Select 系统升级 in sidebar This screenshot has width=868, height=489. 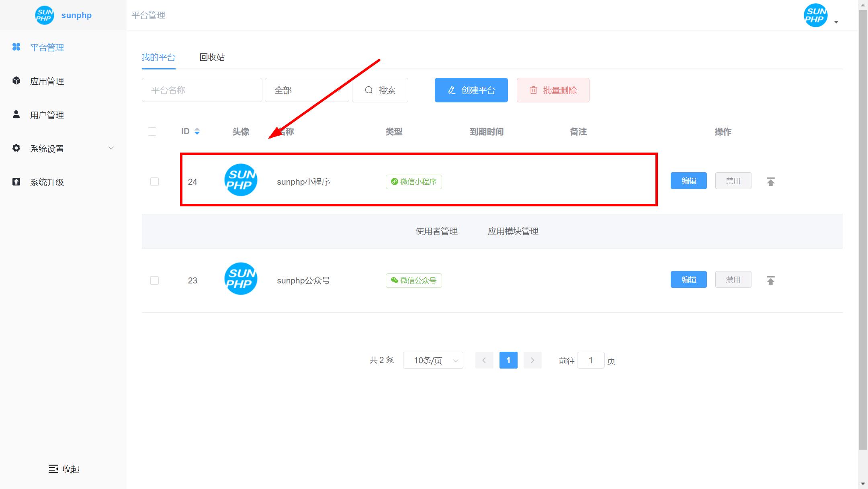pyautogui.click(x=47, y=182)
